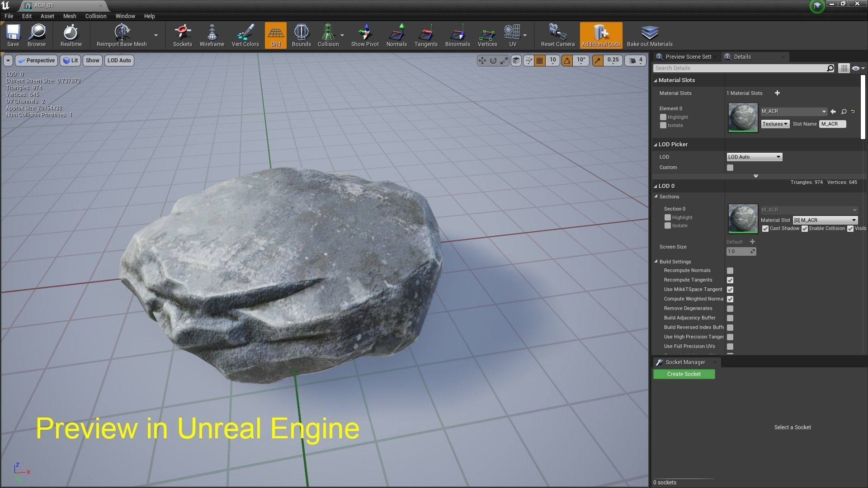This screenshot has height=488, width=868.
Task: Click the M_ACR material thumbnail
Action: tap(742, 117)
